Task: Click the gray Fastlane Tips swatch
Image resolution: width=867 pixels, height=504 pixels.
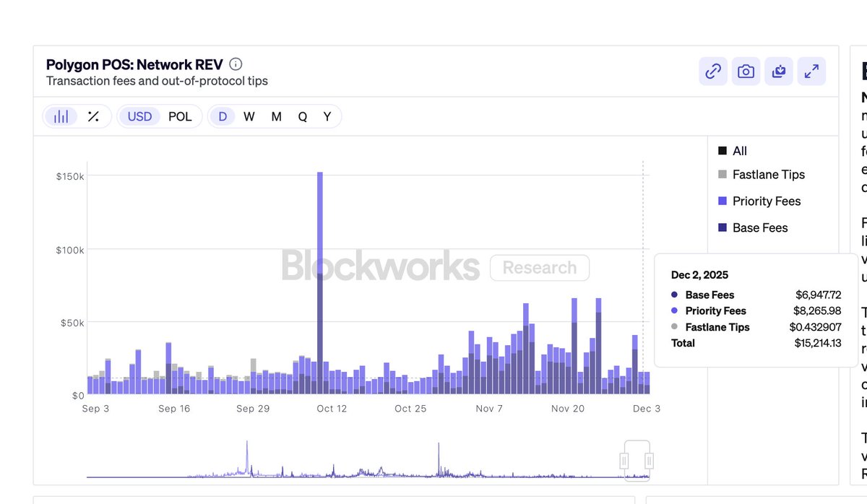Action: click(722, 175)
